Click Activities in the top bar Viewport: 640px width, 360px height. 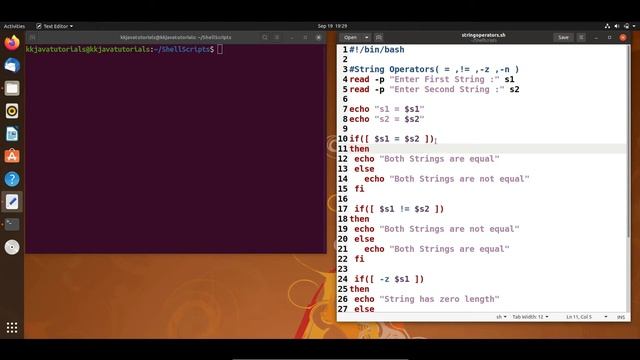pos(14,26)
